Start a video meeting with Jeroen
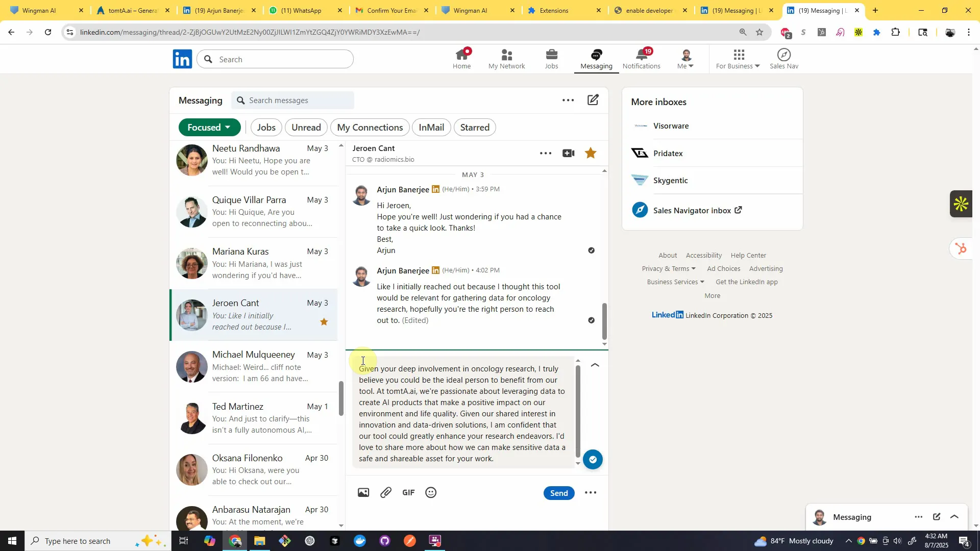This screenshot has width=980, height=551. tap(569, 153)
